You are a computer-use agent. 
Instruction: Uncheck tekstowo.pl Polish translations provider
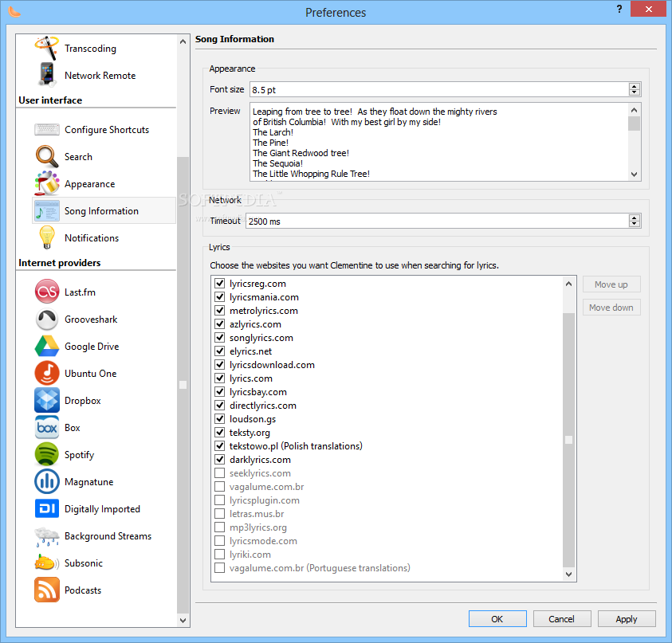pyautogui.click(x=219, y=445)
